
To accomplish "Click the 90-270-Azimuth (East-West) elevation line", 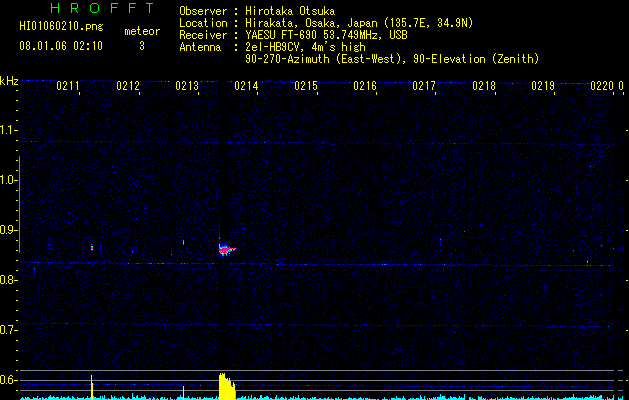I will pos(392,59).
